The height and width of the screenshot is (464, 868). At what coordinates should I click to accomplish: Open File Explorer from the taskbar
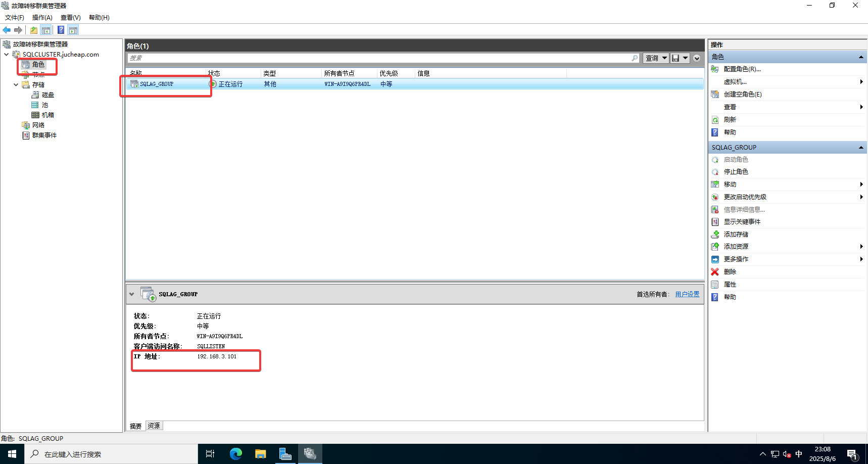261,454
